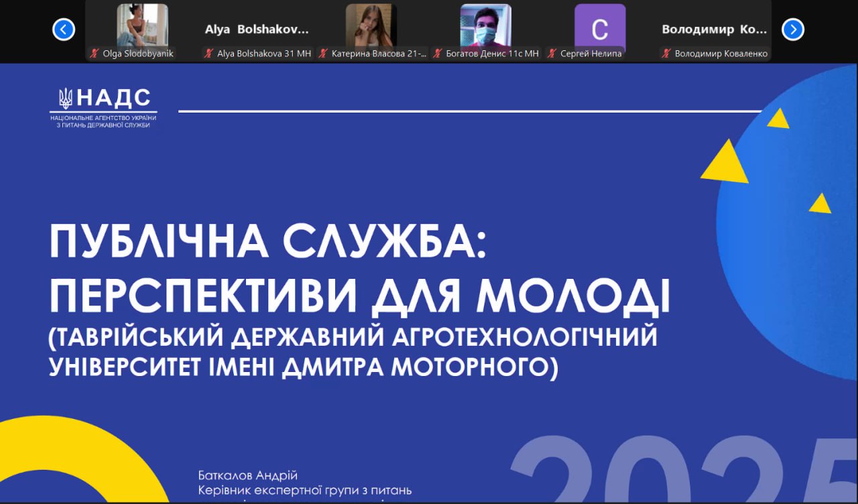Select Катерина Власова's photo thumbnail
The image size is (858, 504).
point(371,25)
